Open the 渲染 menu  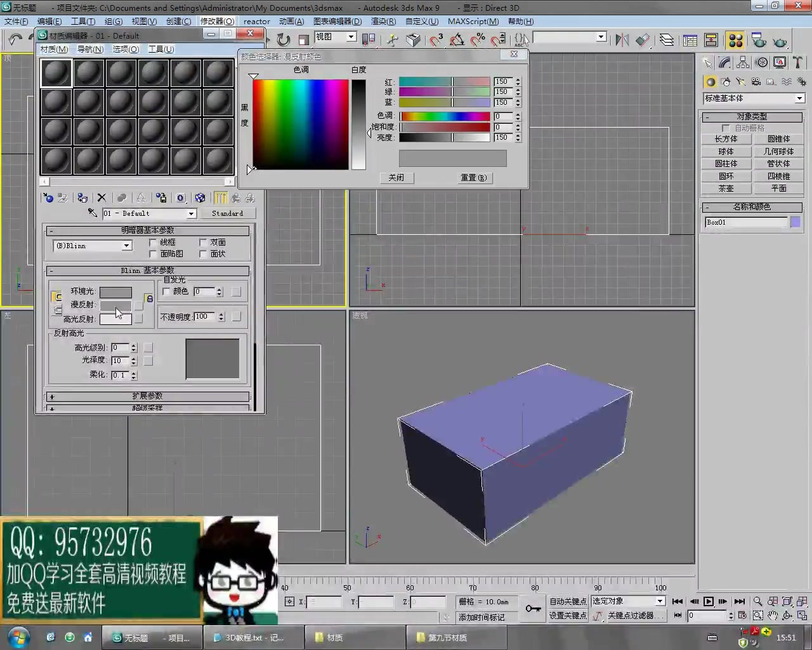point(383,21)
